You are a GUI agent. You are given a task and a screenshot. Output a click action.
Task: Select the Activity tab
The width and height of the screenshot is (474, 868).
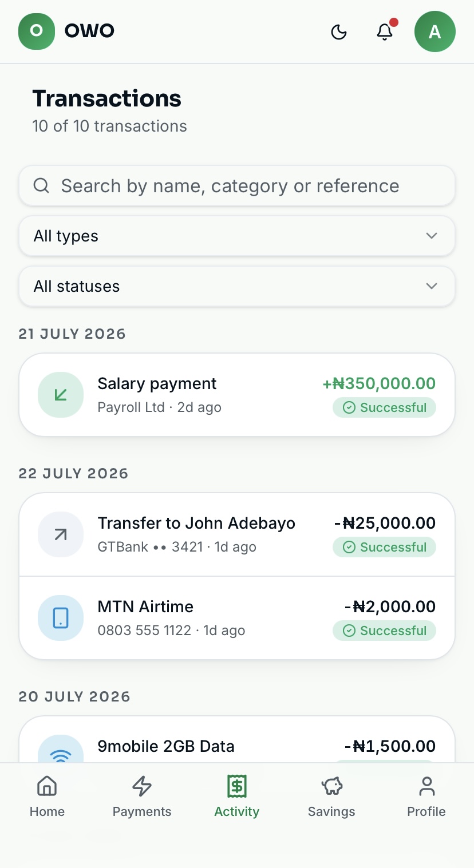237,796
